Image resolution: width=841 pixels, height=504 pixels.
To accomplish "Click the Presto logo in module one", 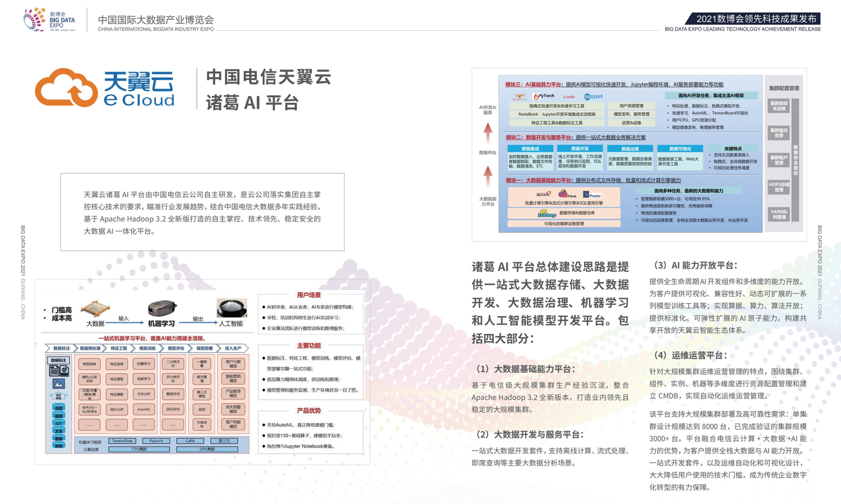I will click(x=592, y=195).
